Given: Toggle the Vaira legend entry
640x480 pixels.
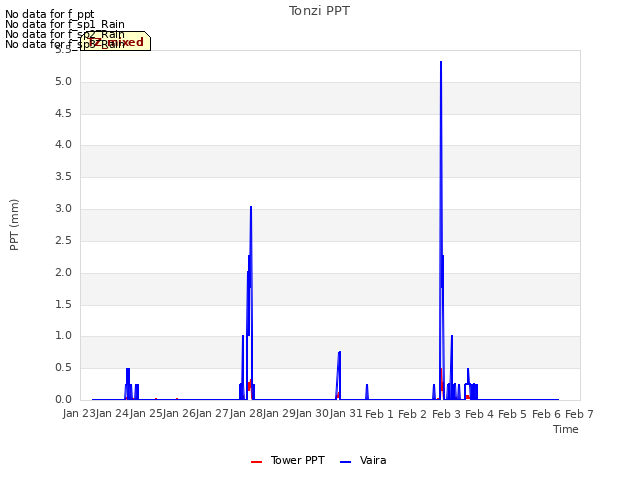Looking at the screenshot, I should [363, 460].
